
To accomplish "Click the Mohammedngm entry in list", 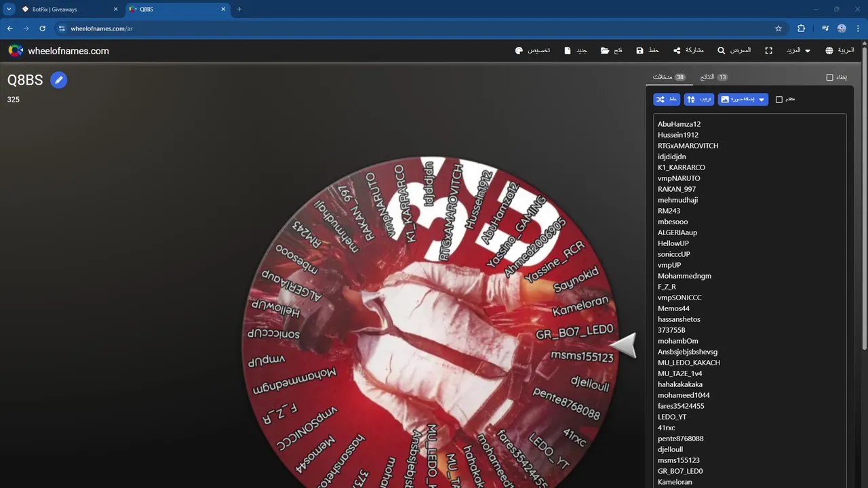I will click(x=685, y=276).
